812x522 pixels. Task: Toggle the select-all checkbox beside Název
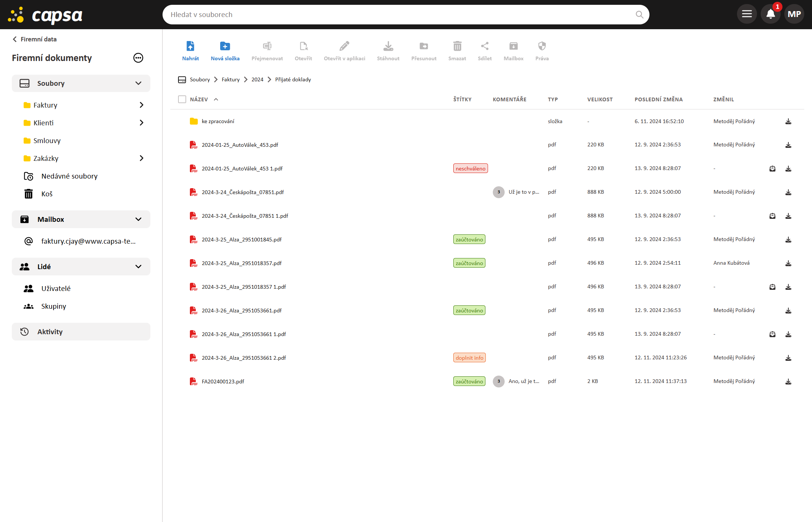[182, 99]
